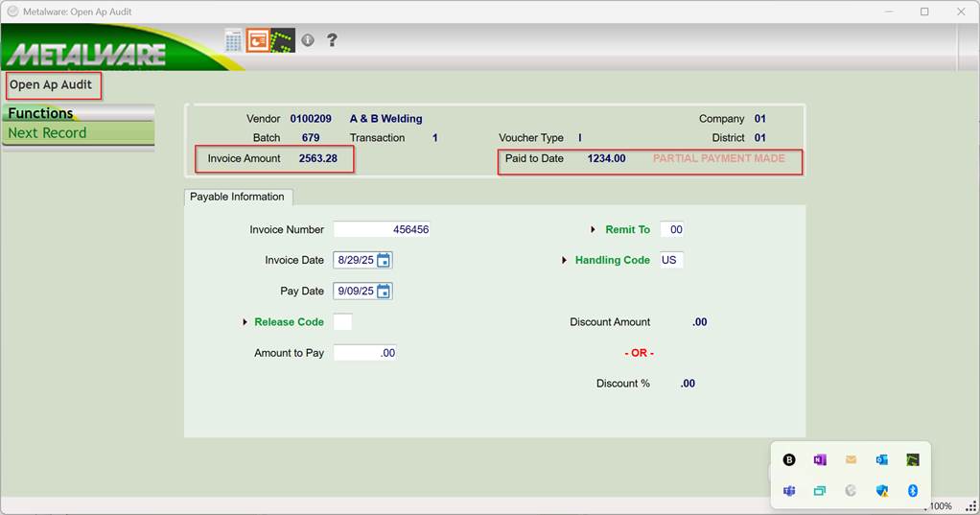Click the Functions header
980x515 pixels.
(78, 113)
